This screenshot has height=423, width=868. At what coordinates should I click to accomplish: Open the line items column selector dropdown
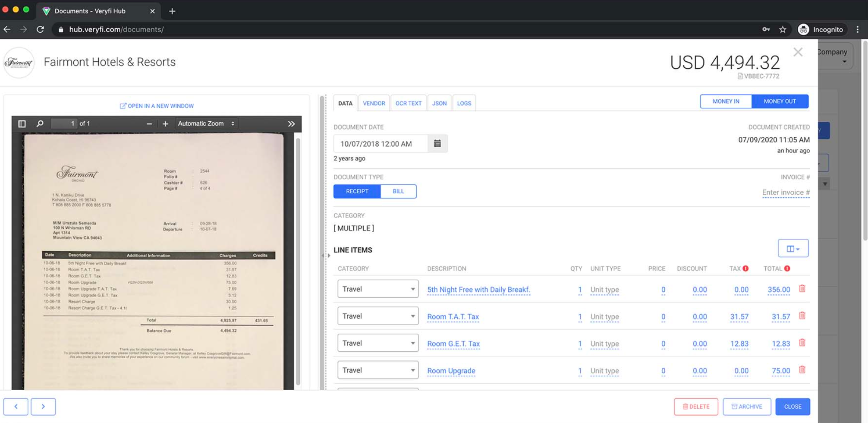click(793, 249)
